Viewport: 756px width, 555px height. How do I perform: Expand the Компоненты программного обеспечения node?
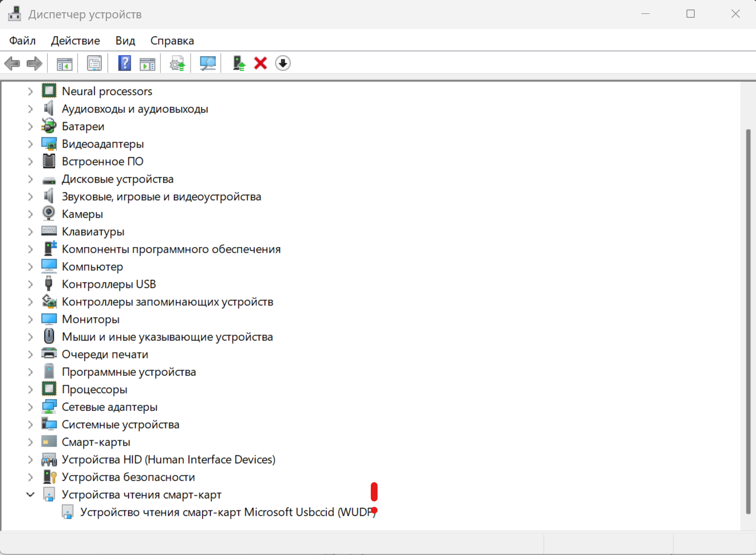point(31,249)
